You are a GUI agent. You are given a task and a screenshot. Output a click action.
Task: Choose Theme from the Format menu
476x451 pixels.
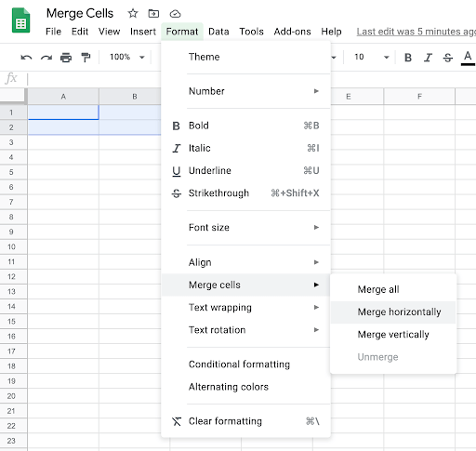pos(245,57)
